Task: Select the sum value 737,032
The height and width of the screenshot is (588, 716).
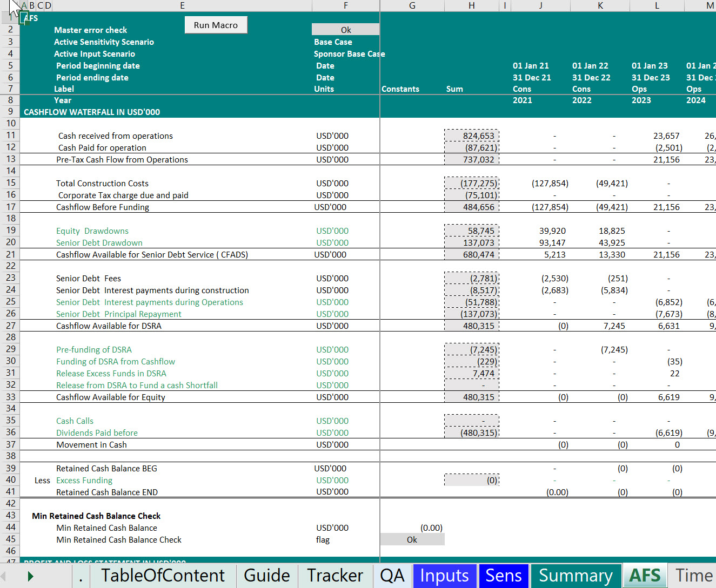Action: [472, 159]
